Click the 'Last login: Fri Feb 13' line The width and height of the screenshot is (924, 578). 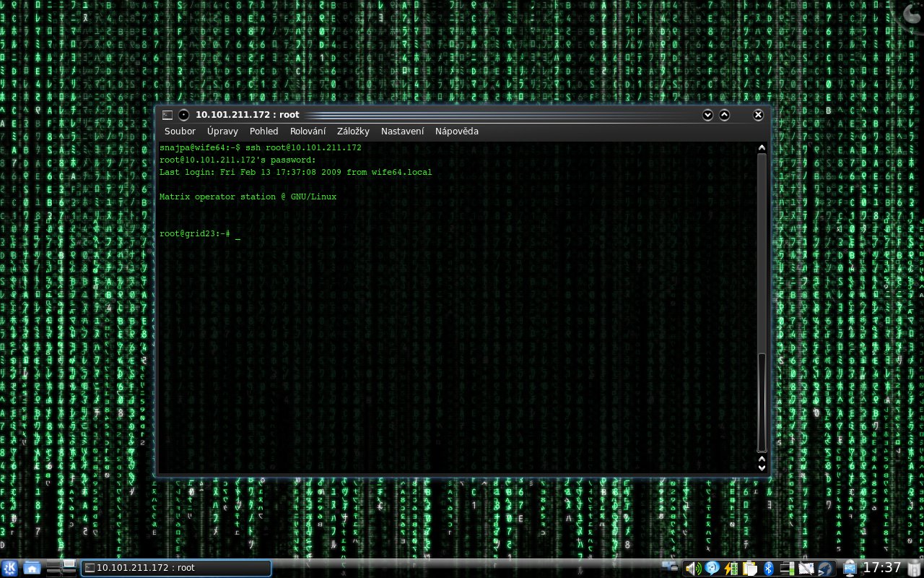tap(295, 172)
